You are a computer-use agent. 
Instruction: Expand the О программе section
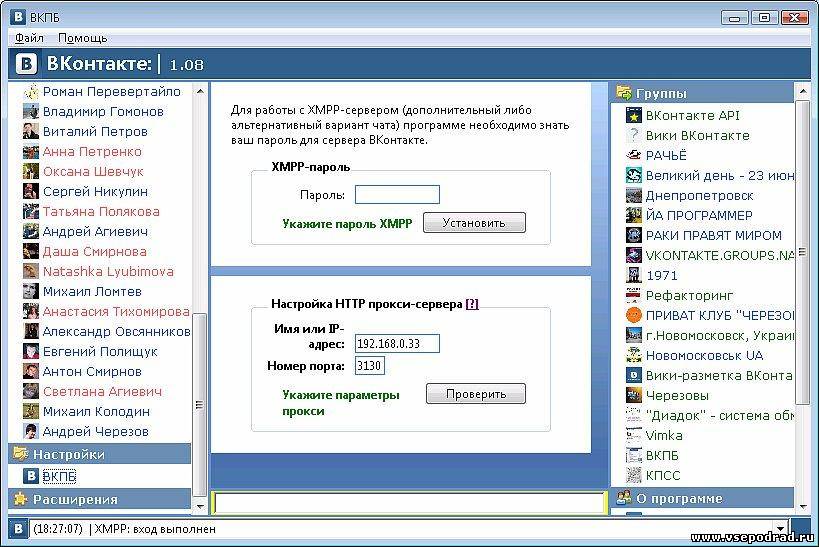click(703, 498)
